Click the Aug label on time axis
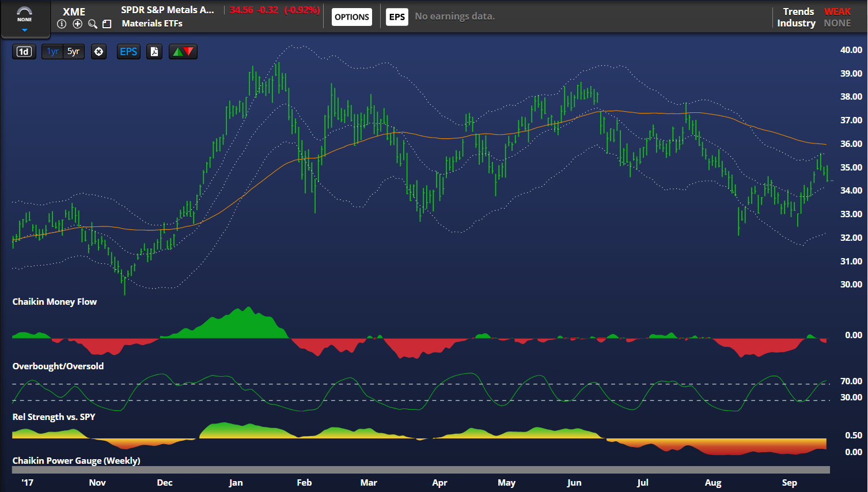The image size is (868, 492). (x=713, y=483)
